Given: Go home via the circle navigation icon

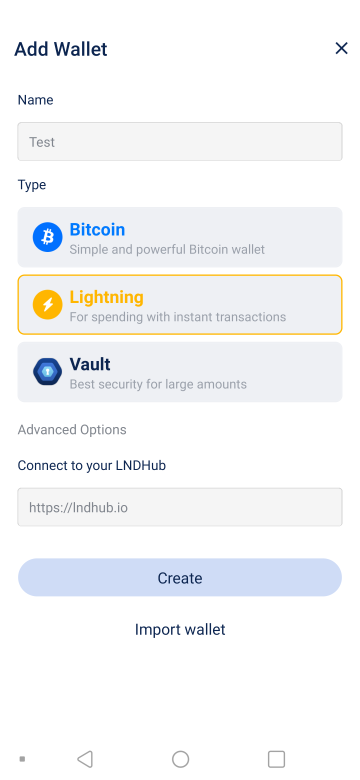Looking at the screenshot, I should pyautogui.click(x=180, y=759).
